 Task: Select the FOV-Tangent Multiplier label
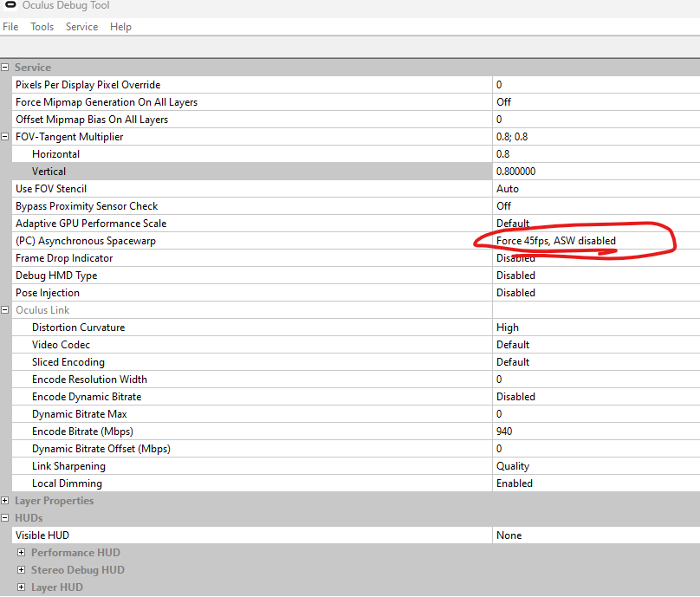(x=69, y=137)
